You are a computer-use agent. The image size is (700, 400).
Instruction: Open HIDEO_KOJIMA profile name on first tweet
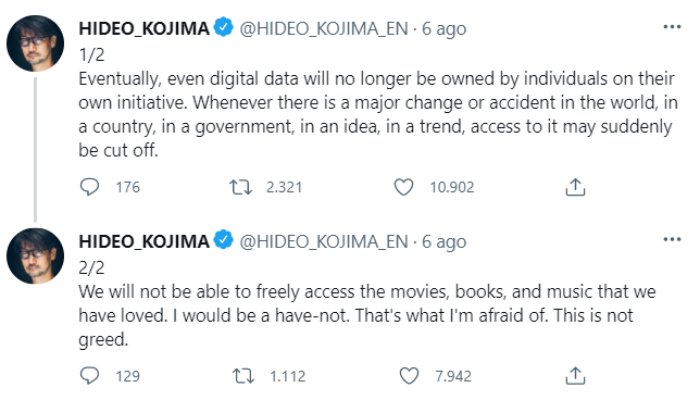144,29
